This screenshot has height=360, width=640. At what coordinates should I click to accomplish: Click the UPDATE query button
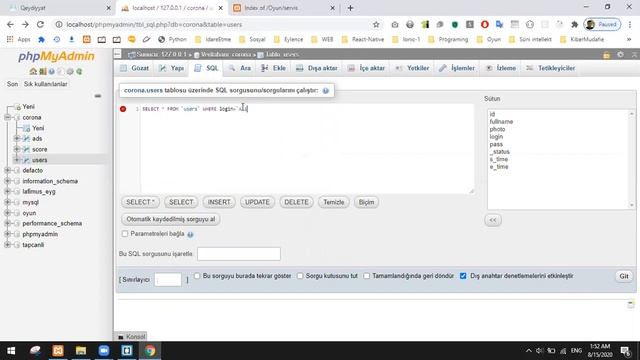[257, 202]
